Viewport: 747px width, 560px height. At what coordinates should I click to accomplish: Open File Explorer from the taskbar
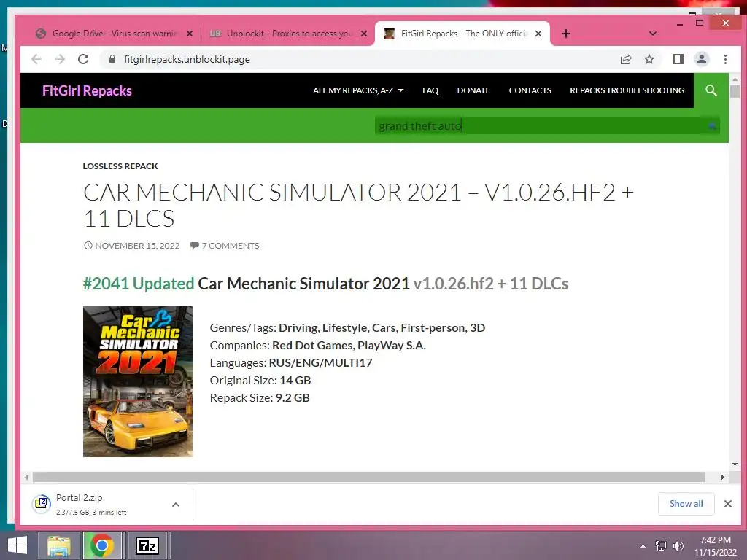58,545
